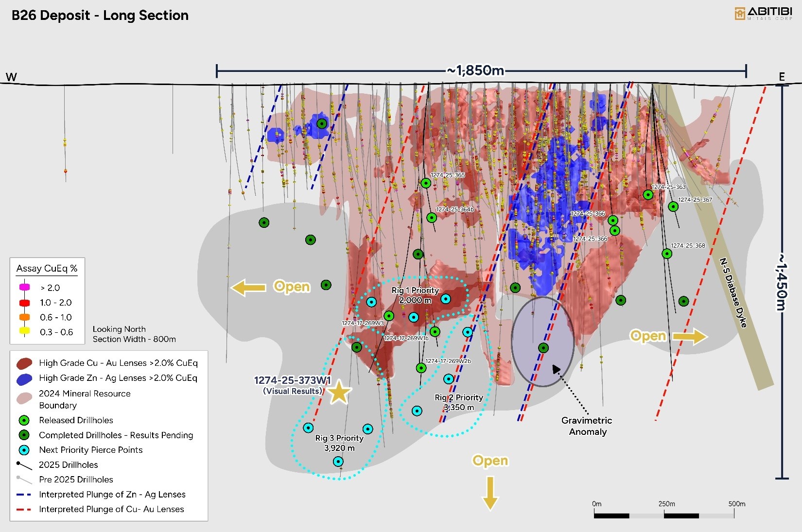Pick the red 1.0 - 2.0 assay swatch

[x=24, y=303]
